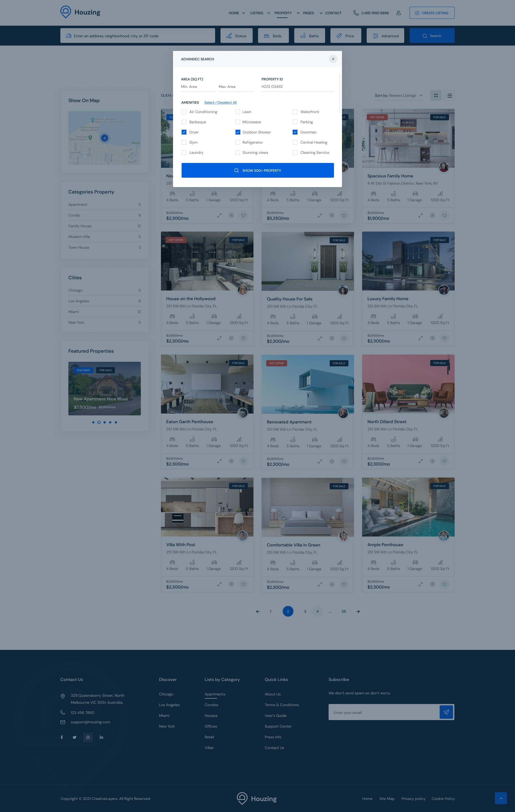Viewport: 515px width, 812px height.
Task: Enable the Air Conditioning checkbox
Action: click(184, 112)
